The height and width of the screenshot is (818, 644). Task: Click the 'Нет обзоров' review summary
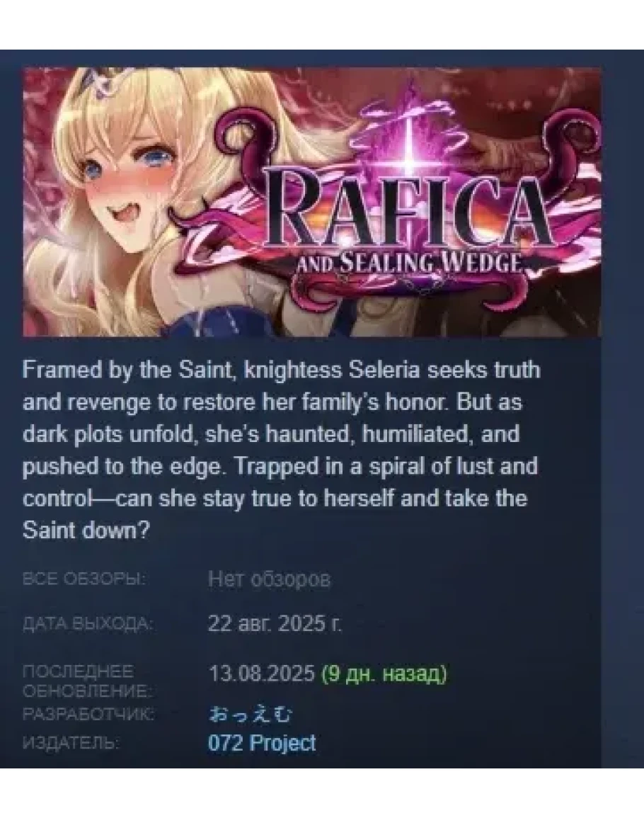click(x=269, y=579)
